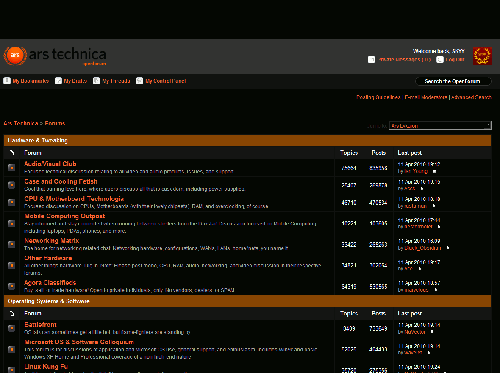Open Microsoft OS & Software Colloquium forum
This screenshot has width=500, height=373.
click(79, 342)
